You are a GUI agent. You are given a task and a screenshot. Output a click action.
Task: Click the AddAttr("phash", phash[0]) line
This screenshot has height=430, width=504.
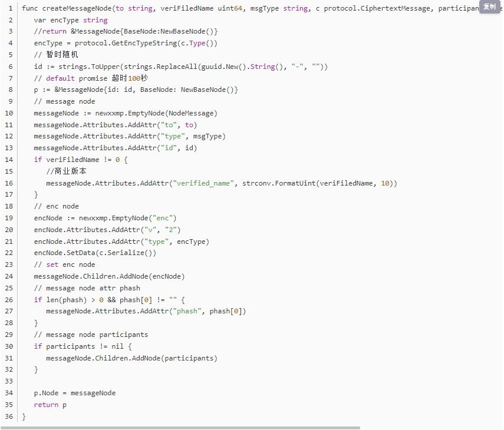[146, 311]
